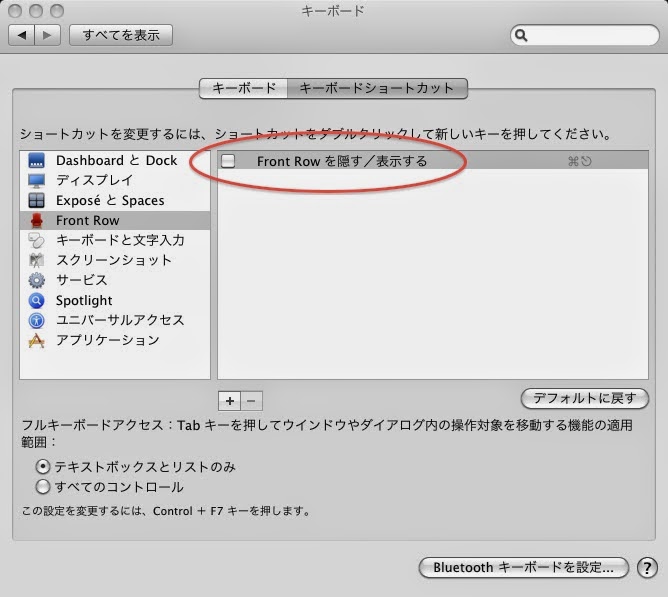Select the スクリーンショット category
Viewport: 668px width, 597px height.
click(x=115, y=260)
